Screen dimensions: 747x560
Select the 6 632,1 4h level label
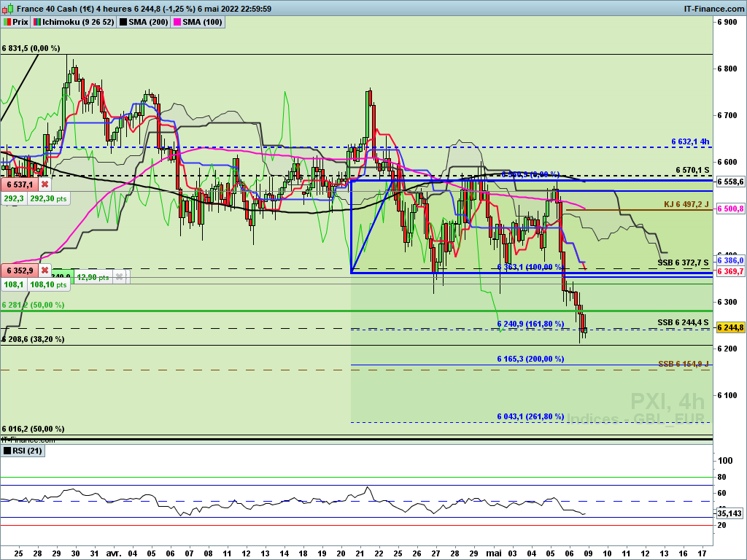pyautogui.click(x=690, y=141)
